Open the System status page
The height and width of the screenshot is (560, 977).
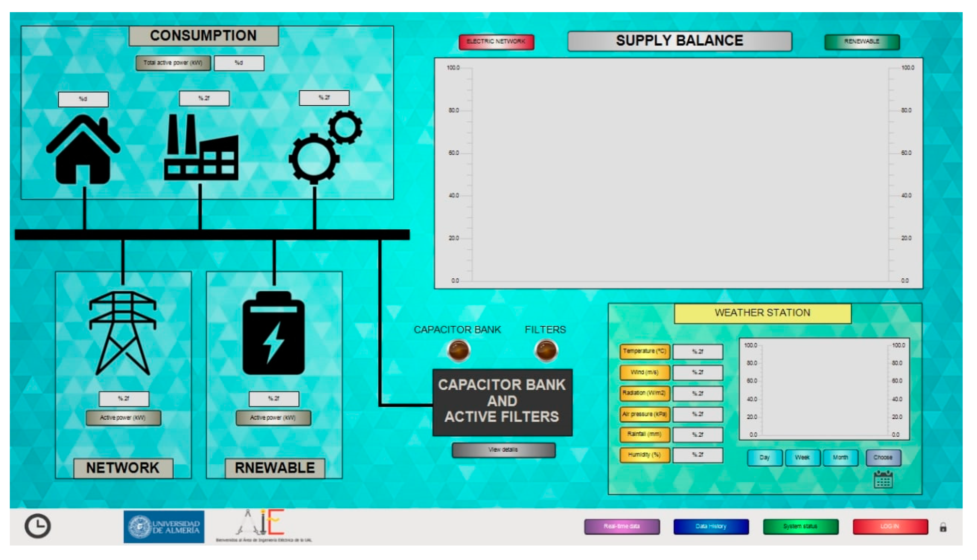800,526
